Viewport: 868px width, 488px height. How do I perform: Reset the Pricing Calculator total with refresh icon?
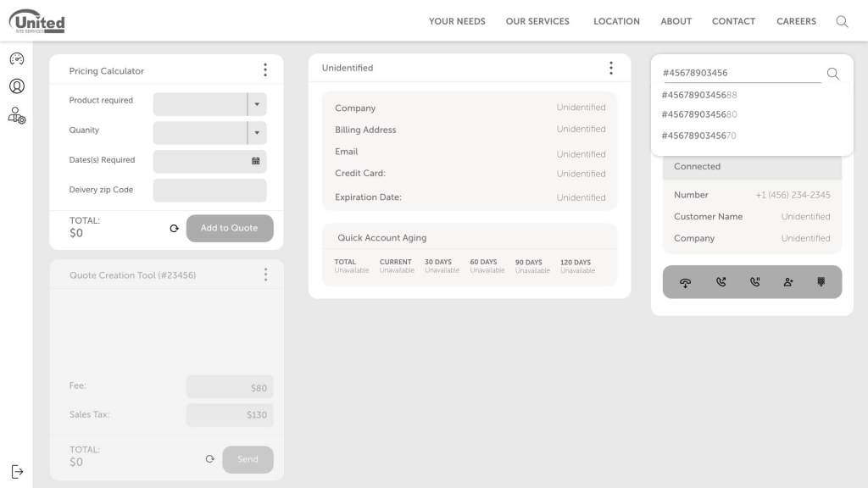(174, 229)
